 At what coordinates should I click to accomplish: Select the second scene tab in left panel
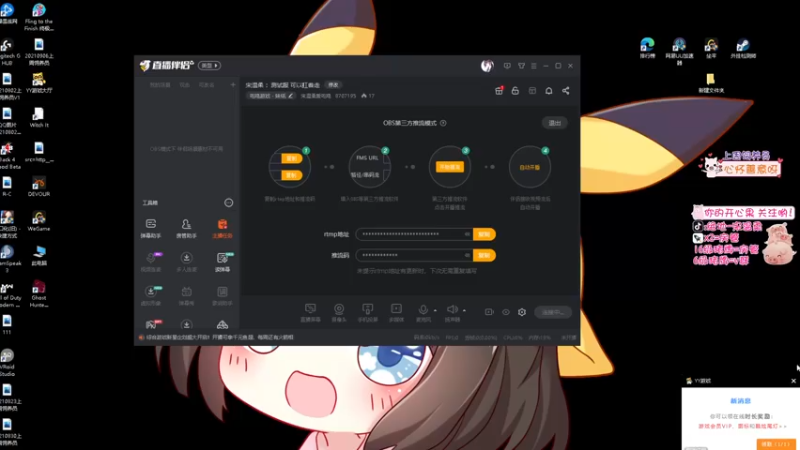pos(185,85)
